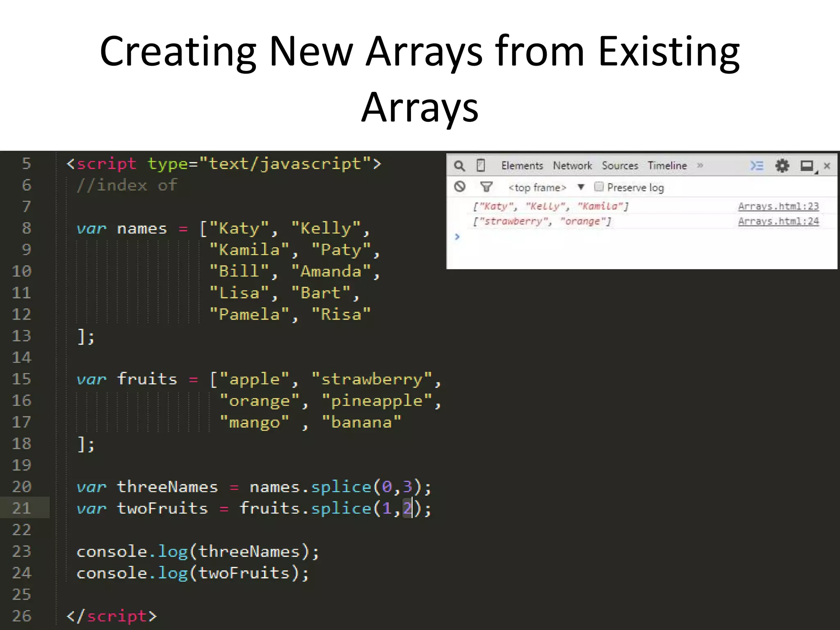The width and height of the screenshot is (840, 630).
Task: Click the "Risa" string on line 12
Action: point(341,315)
